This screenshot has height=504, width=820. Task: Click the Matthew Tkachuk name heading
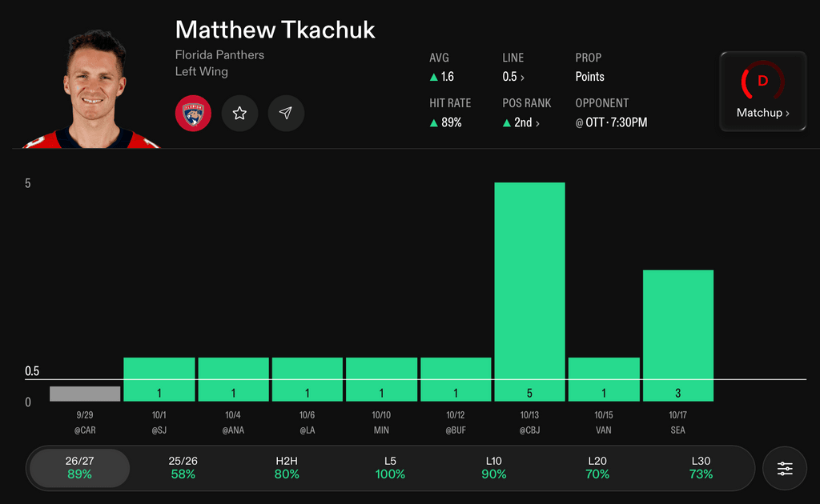(275, 30)
